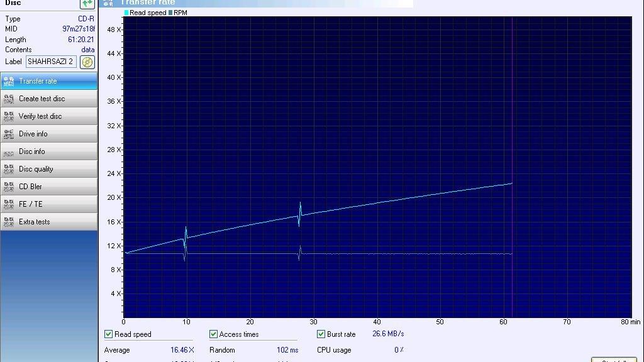Click the Start button at bottom right
This screenshot has height=362, width=644.
[x=614, y=360]
